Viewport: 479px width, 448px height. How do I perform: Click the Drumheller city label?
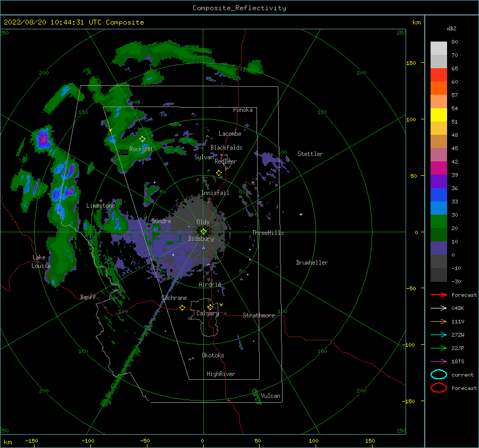312,263
